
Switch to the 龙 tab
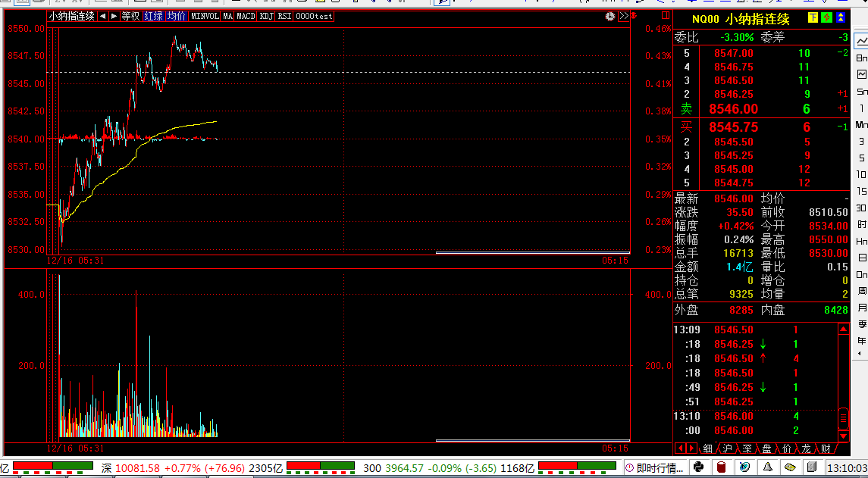[806, 448]
